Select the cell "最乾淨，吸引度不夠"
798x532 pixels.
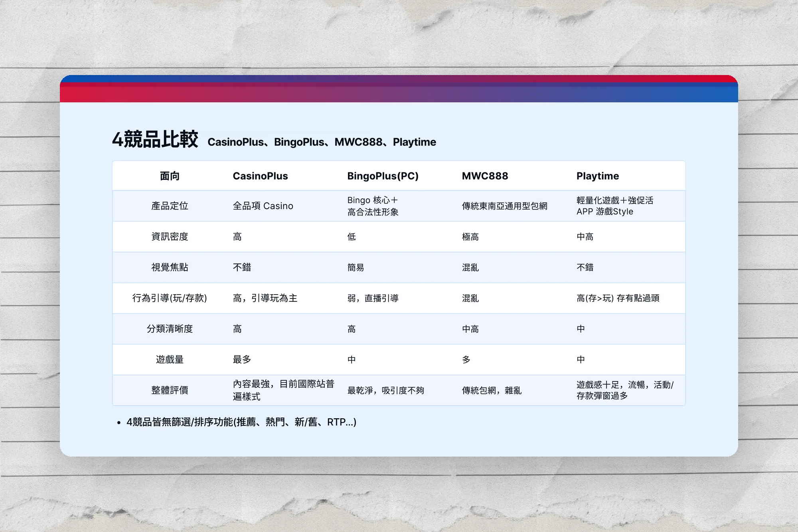pyautogui.click(x=385, y=390)
